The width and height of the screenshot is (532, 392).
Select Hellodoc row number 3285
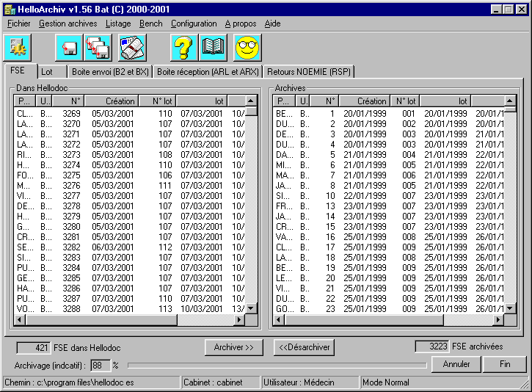[130, 278]
